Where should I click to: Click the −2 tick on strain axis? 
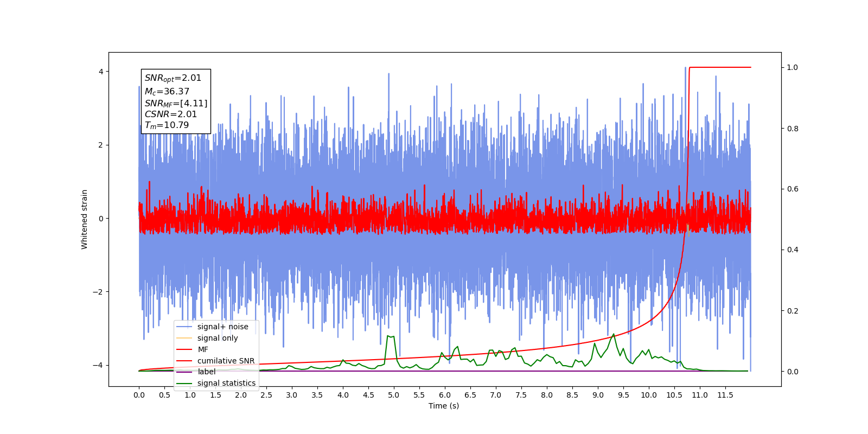tap(98, 292)
